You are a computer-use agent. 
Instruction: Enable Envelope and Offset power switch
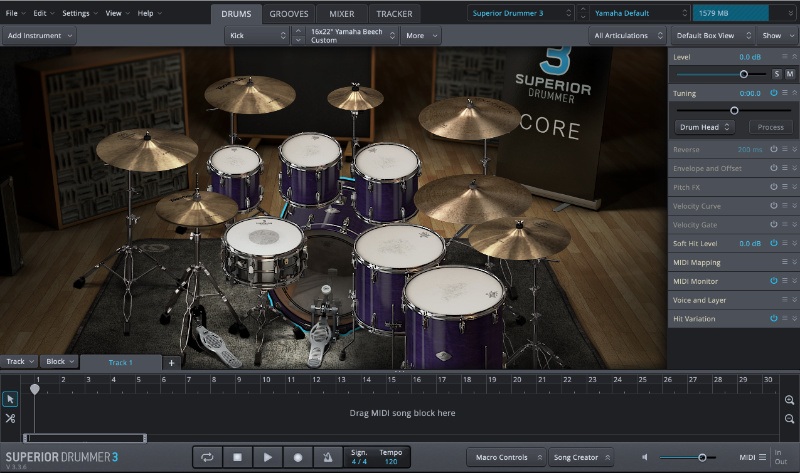[774, 168]
